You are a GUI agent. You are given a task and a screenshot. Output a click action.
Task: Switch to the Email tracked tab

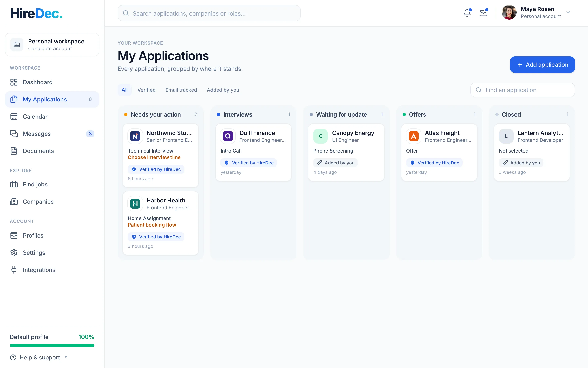tap(181, 90)
